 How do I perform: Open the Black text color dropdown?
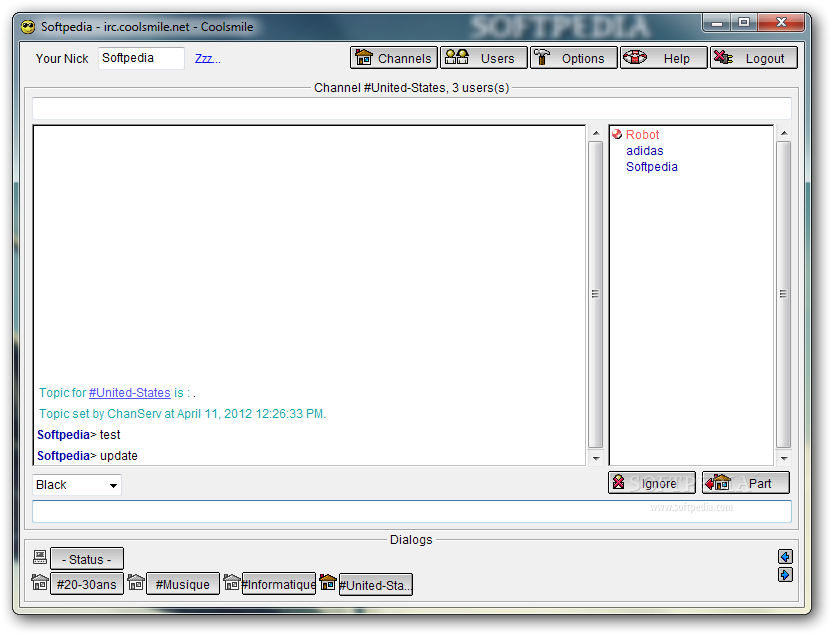(77, 485)
